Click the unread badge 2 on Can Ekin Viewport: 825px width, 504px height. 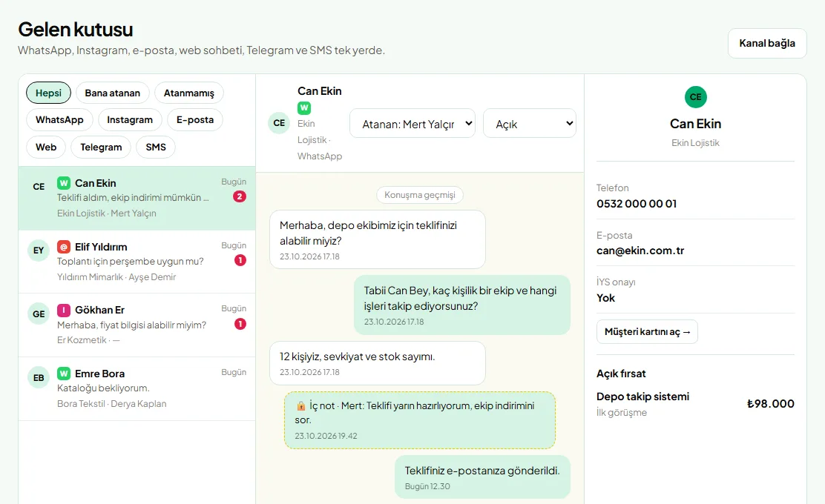click(x=240, y=196)
